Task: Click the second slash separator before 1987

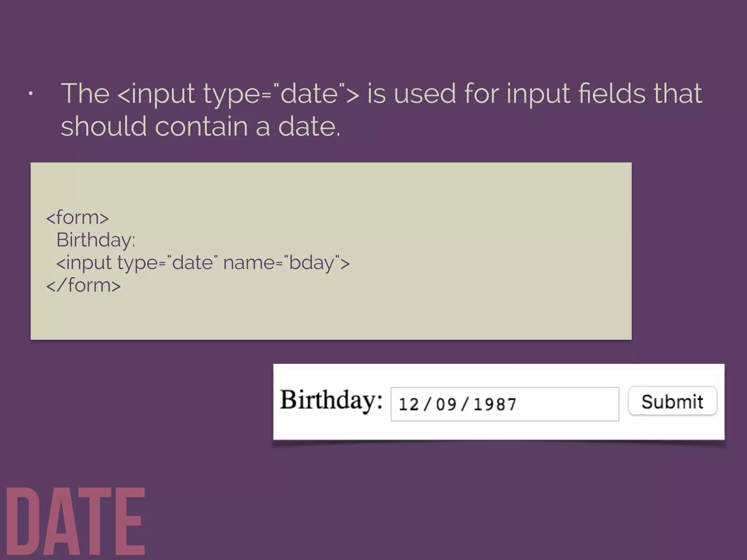Action: (x=465, y=404)
